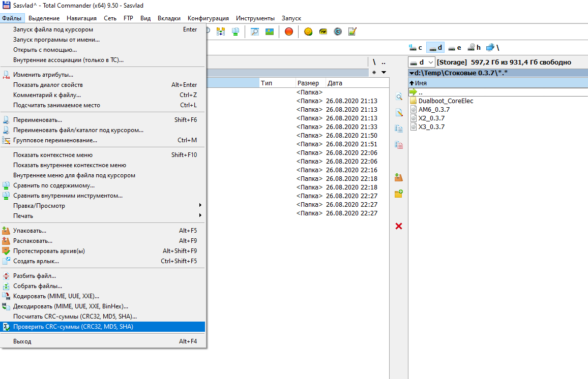Click the left panel root backslash button
Viewport: 588px width, 379px height.
tap(374, 62)
